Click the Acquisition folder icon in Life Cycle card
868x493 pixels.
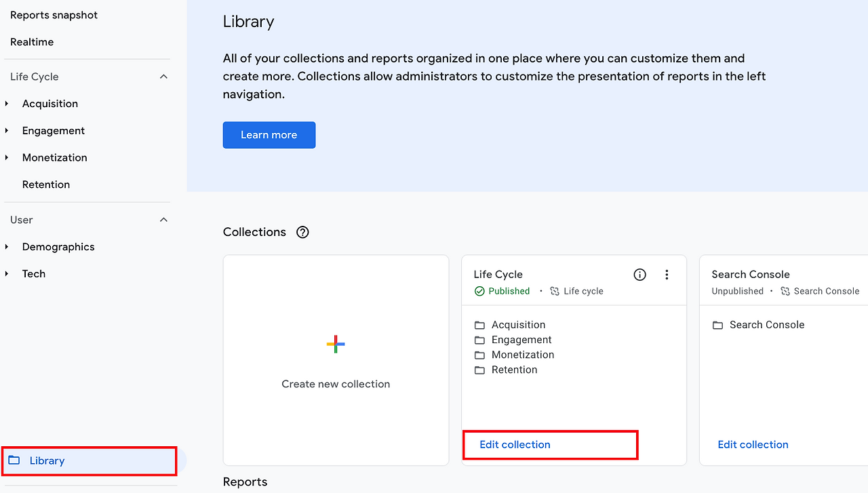(480, 325)
